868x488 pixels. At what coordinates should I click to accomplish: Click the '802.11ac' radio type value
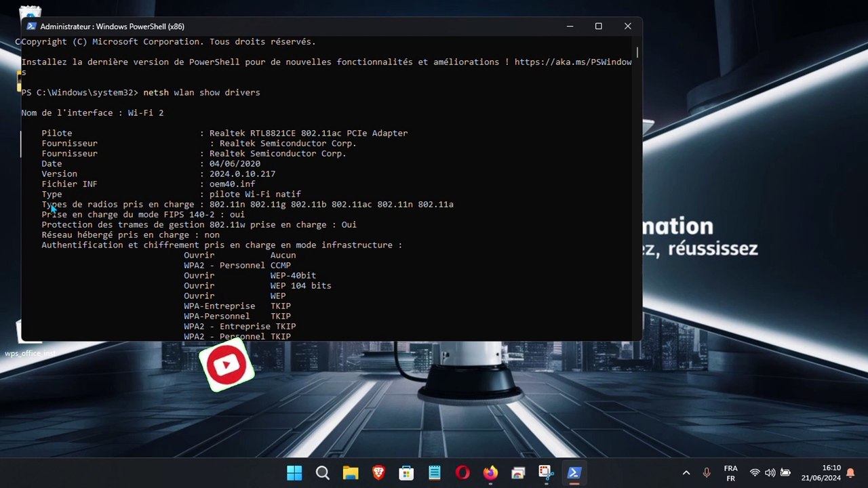(x=351, y=205)
